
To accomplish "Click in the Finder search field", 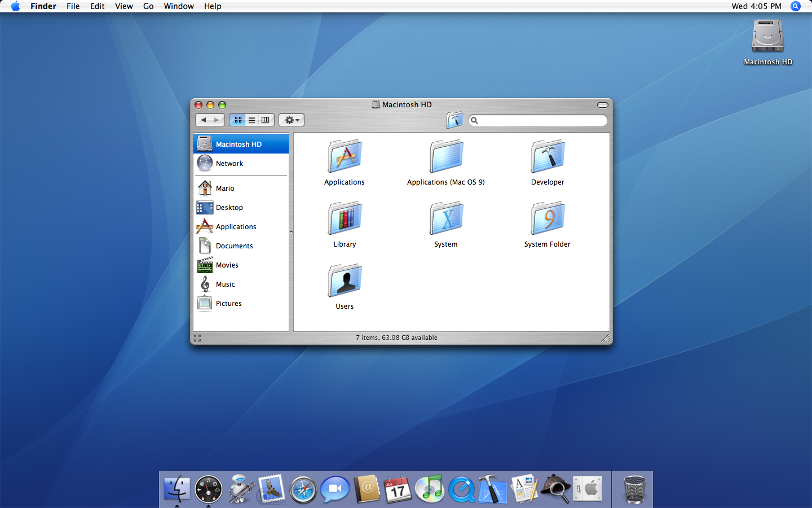I will pos(538,120).
